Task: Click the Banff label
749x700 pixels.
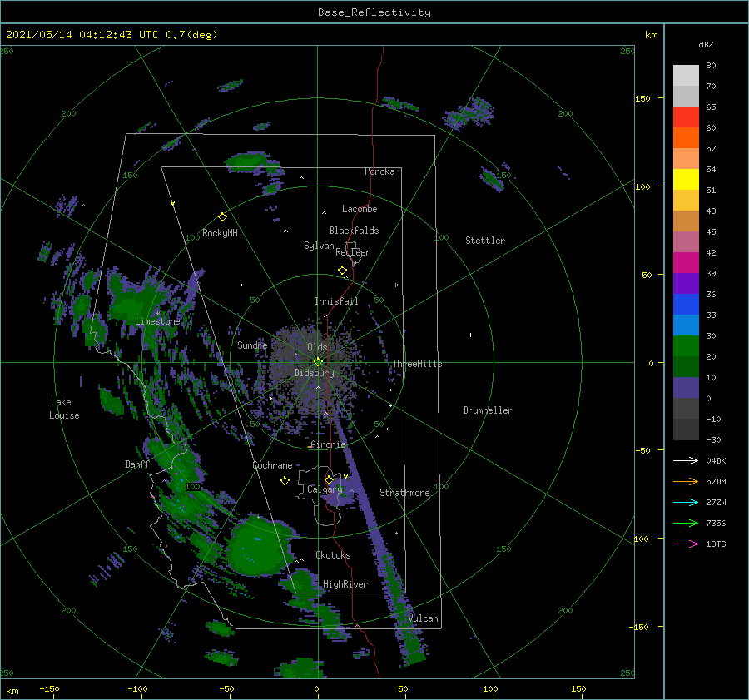Action: tap(137, 464)
